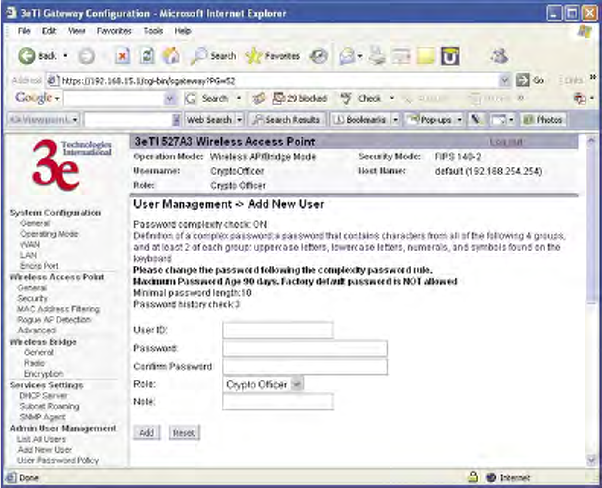Click the Log out link
This screenshot has width=602, height=488.
pos(506,142)
